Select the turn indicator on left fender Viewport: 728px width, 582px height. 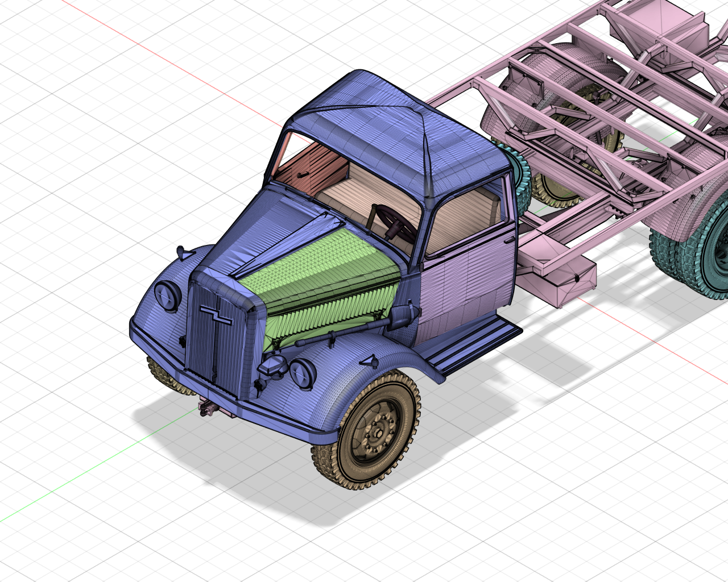coord(183,252)
